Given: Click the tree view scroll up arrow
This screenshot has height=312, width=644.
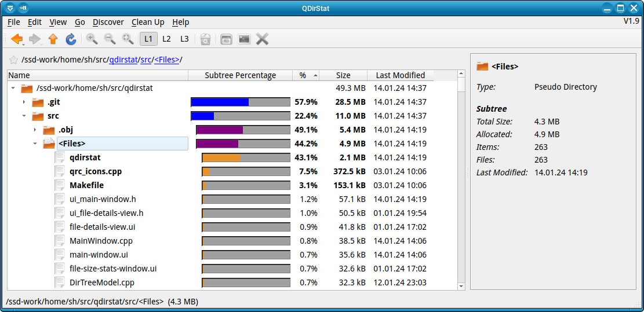Looking at the screenshot, I should pos(461,74).
